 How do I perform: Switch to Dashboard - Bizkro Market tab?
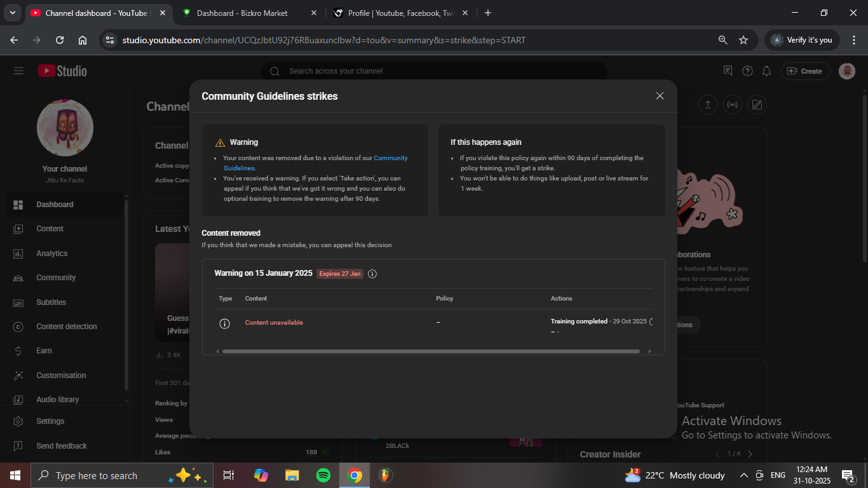pos(242,13)
